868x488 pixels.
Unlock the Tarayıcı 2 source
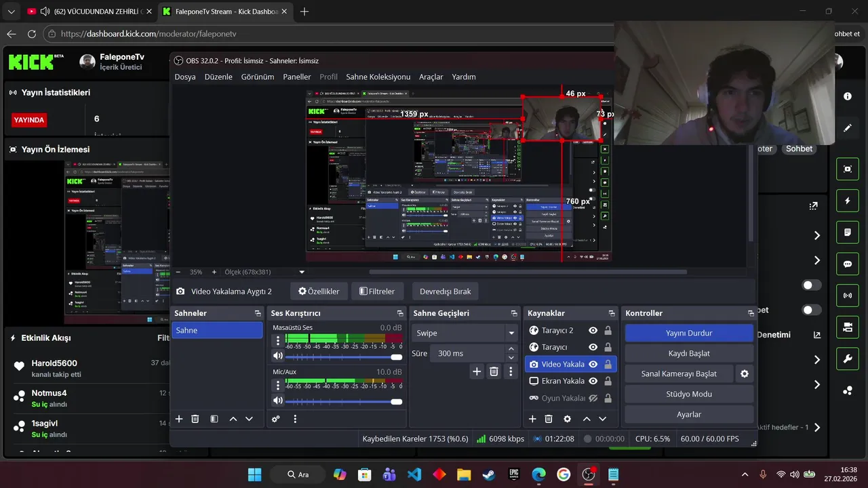[x=608, y=330]
